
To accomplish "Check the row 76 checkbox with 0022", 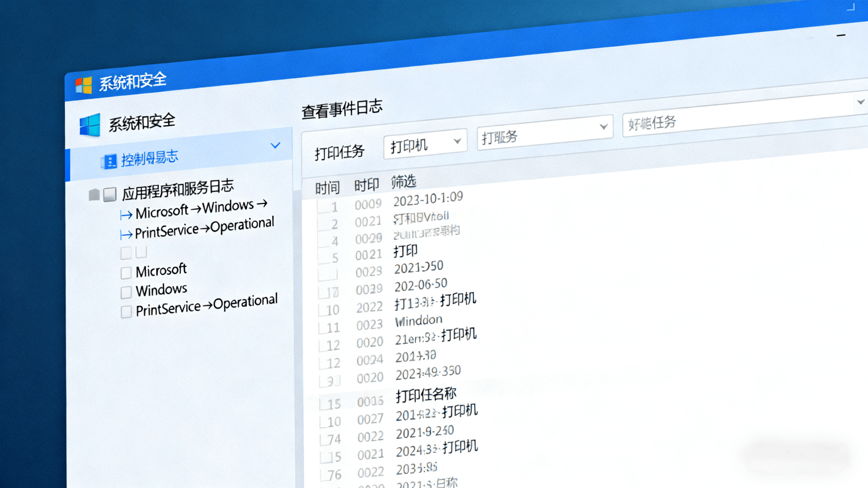I will pyautogui.click(x=324, y=475).
